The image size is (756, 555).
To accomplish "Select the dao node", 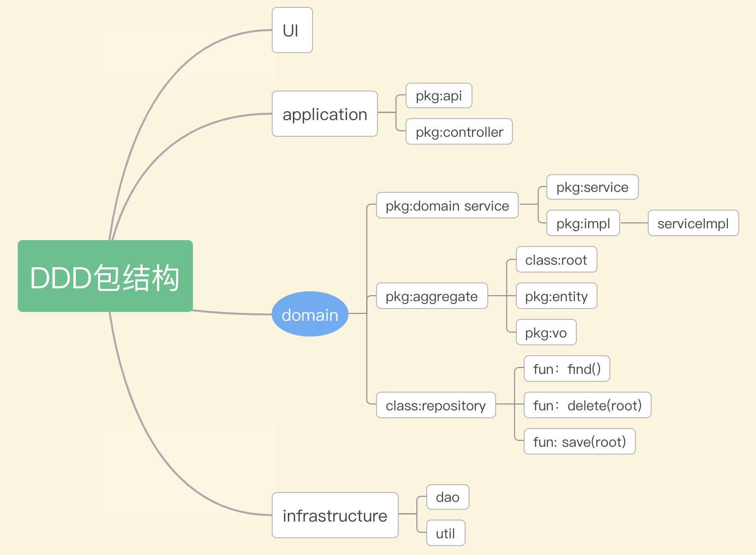I will pos(448,497).
